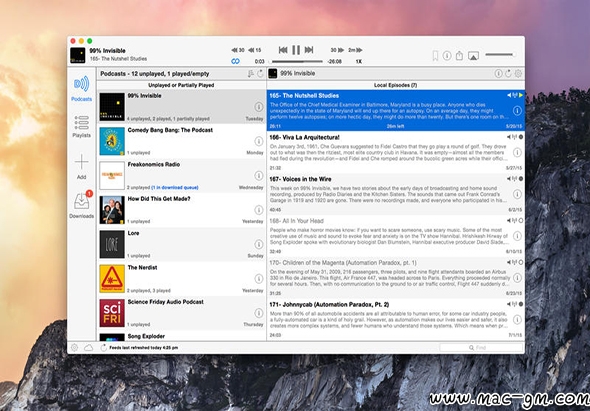Open the settings gear in the bottom-left status bar
Screen dimensions: 590x411
click(75, 348)
